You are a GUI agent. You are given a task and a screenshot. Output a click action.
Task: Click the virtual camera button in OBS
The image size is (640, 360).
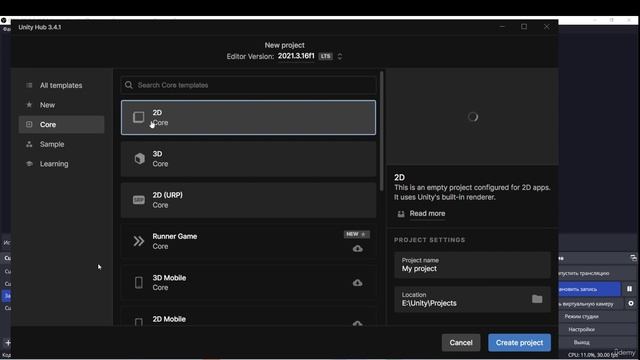click(x=591, y=304)
